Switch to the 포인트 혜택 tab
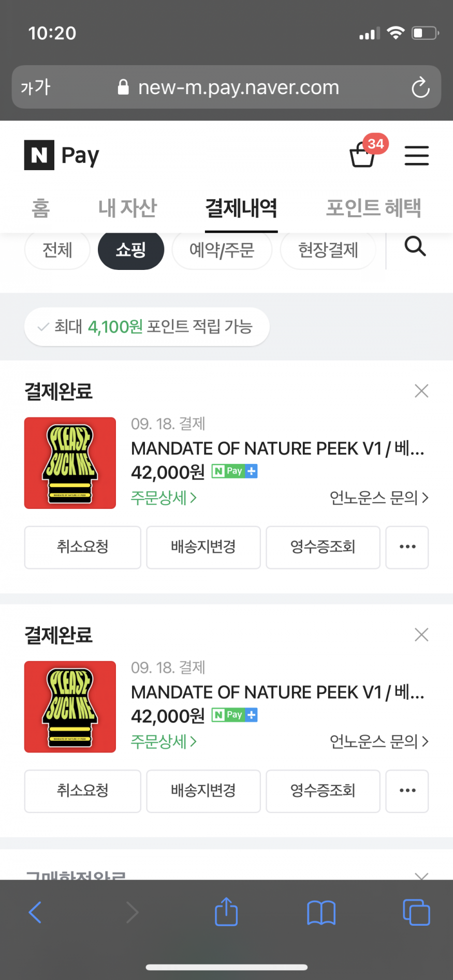 (373, 208)
